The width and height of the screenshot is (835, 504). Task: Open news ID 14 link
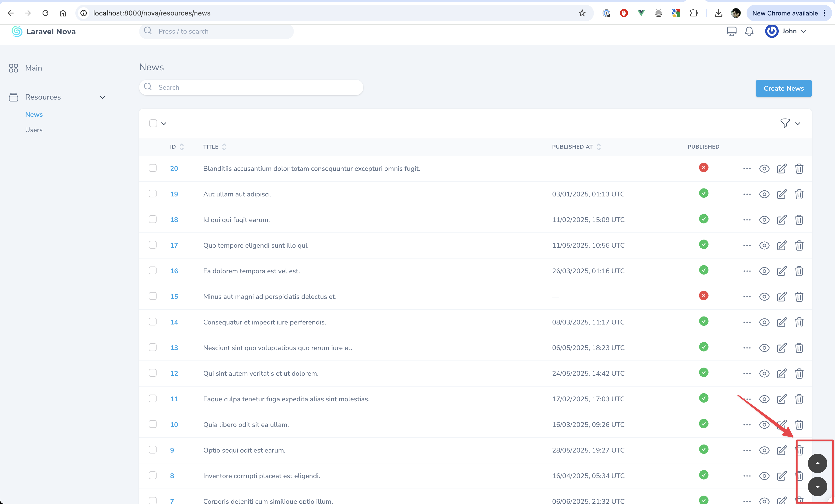[174, 322]
